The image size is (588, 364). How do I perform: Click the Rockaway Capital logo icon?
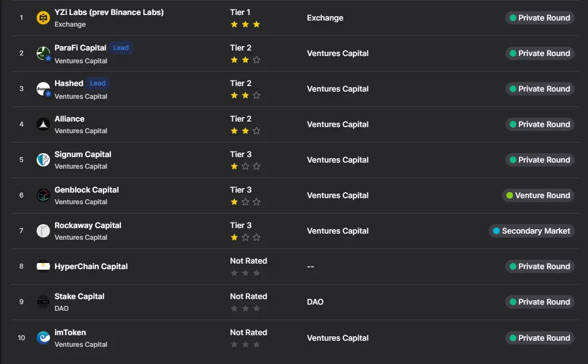(43, 231)
